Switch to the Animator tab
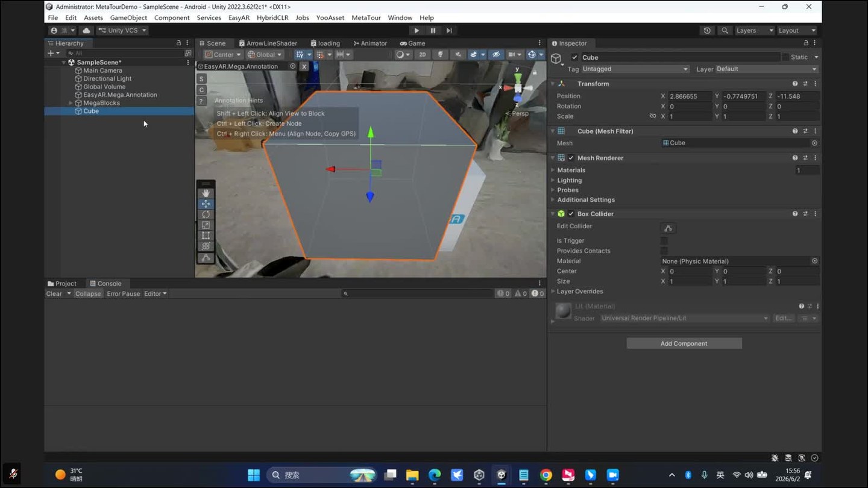Image resolution: width=868 pixels, height=488 pixels. [x=370, y=43]
